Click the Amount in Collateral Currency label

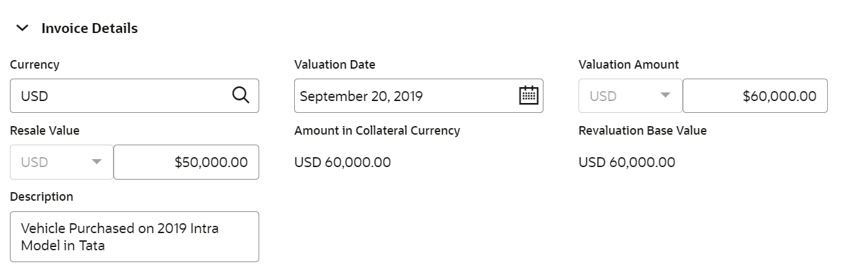[x=377, y=131]
